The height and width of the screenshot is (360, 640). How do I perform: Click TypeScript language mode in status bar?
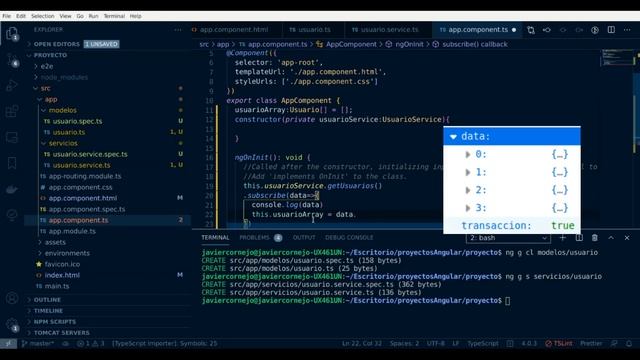483,344
